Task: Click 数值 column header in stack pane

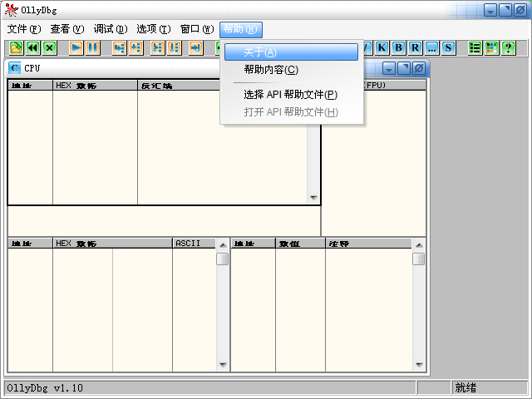Action: tap(300, 244)
